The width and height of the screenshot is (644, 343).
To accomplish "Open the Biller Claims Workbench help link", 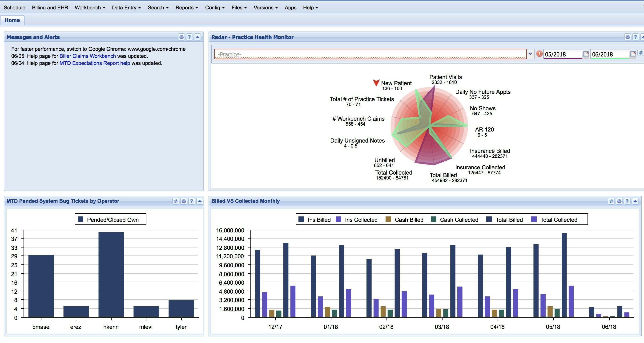I will (x=88, y=56).
